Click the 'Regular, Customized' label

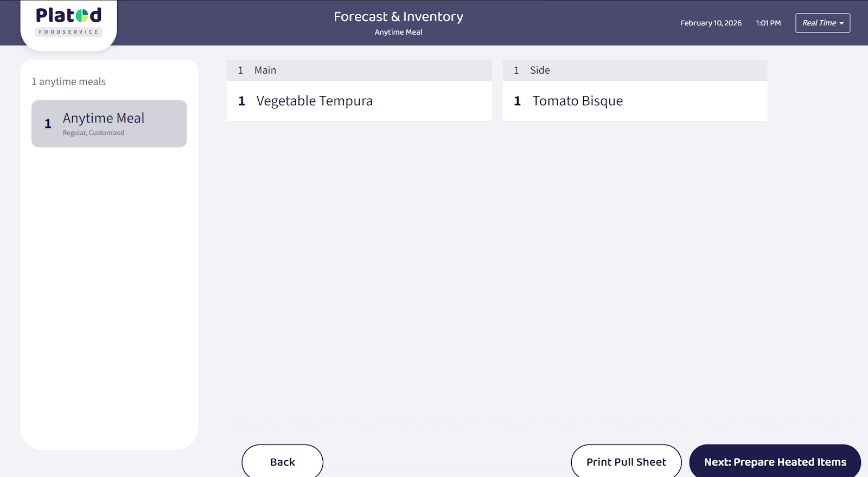[93, 133]
